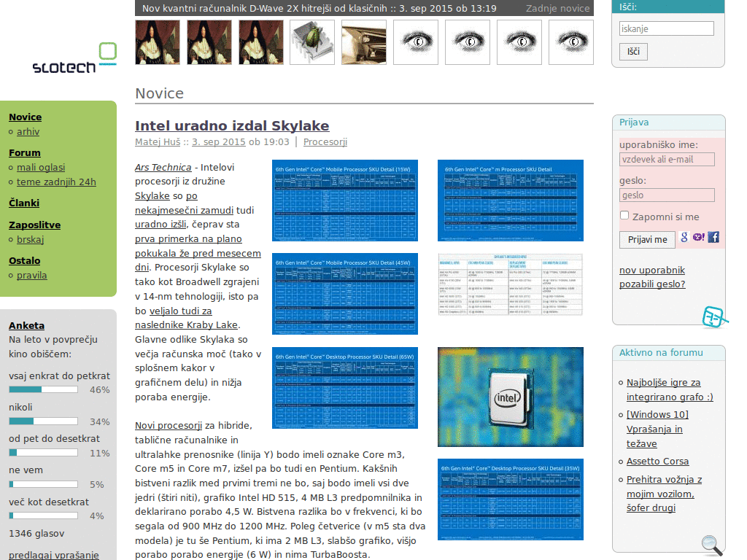
Task: Open forum topic [Windows 10] Vprašanja in težave
Action: [x=657, y=429]
